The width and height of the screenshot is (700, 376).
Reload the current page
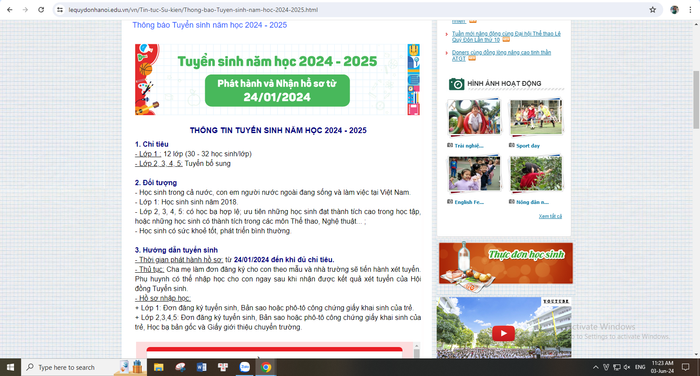[x=41, y=9]
